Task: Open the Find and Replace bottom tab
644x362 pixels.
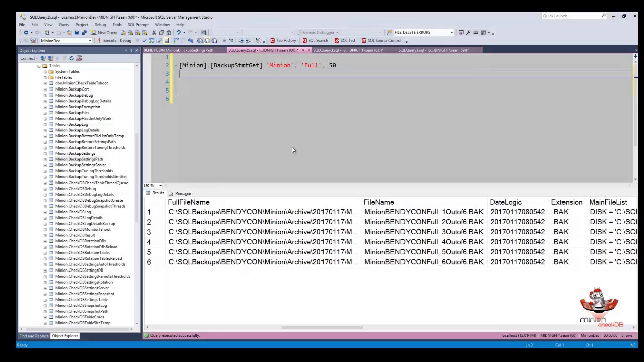Action: click(34, 336)
